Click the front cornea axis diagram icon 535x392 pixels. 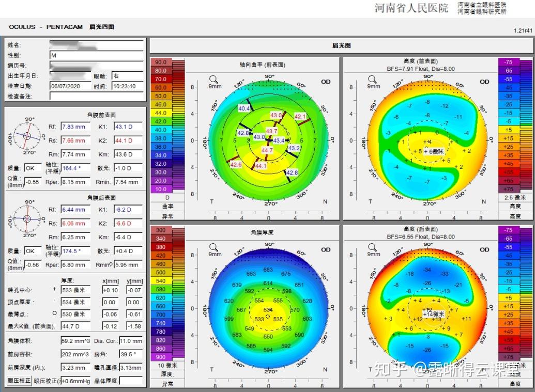click(x=26, y=136)
